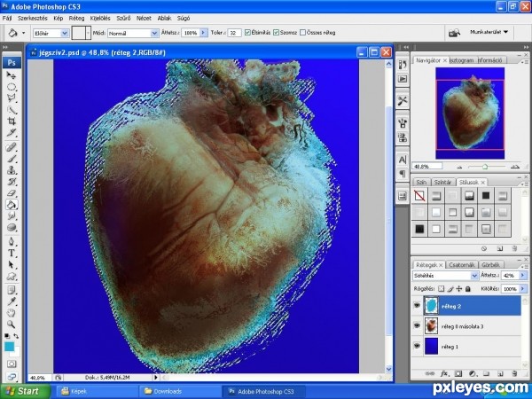
Task: Open Paragraph panel icon in dock
Action: 403,174
